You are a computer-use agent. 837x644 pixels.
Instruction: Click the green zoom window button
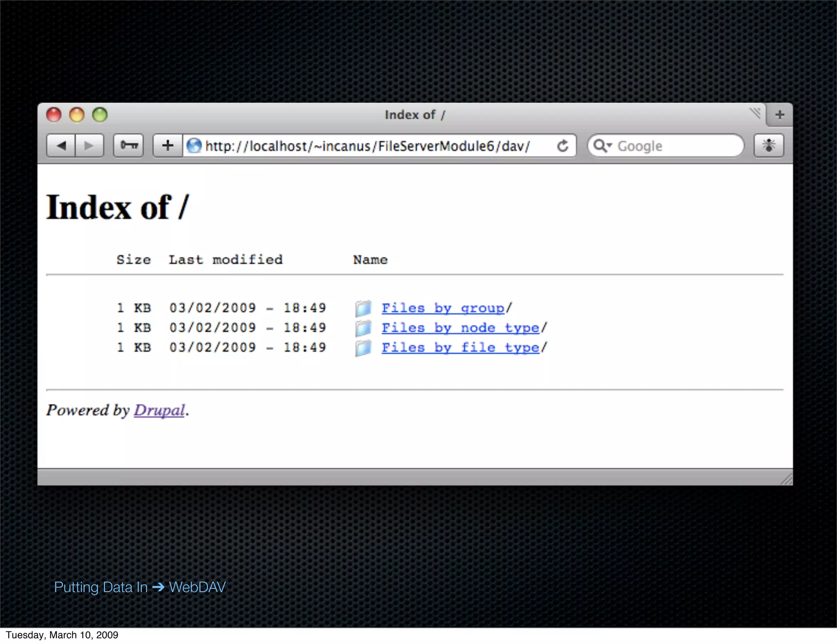(100, 115)
